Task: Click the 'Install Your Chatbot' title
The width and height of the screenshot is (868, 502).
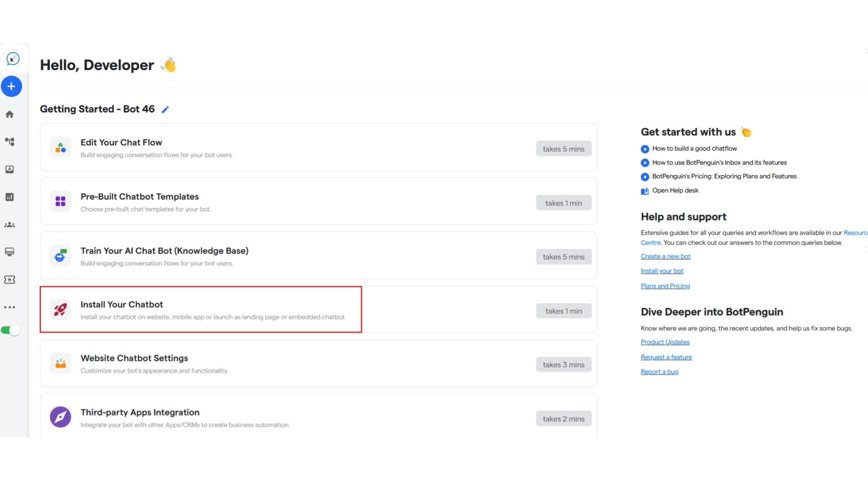Action: [122, 304]
